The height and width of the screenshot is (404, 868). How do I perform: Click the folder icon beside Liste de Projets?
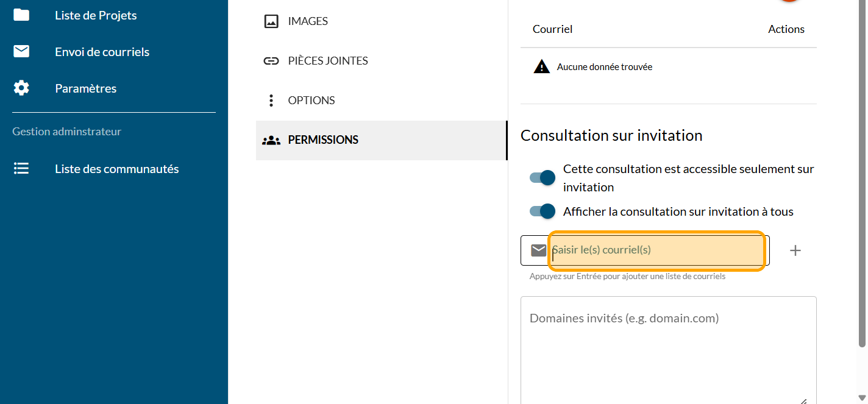pos(21,15)
